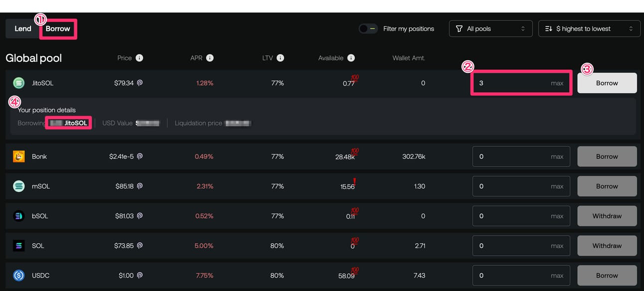This screenshot has width=644, height=291.
Task: Click the oracle icon next to JitoSOL price
Action: tap(140, 83)
